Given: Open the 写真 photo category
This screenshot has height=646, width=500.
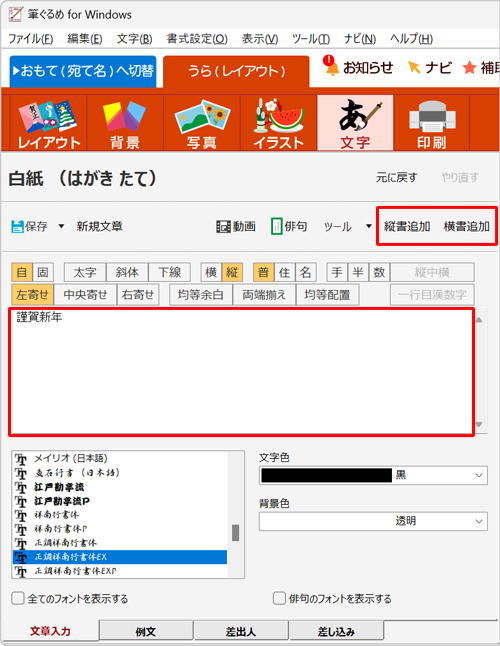Looking at the screenshot, I should (x=202, y=123).
